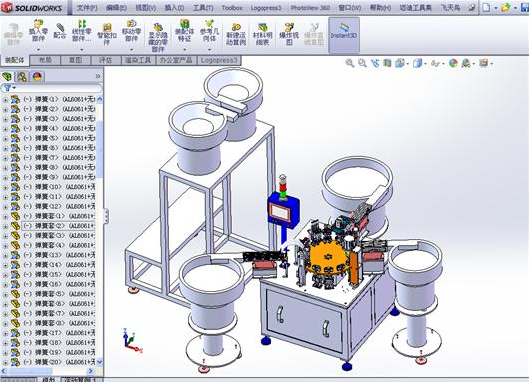The image size is (530, 382).
Task: Open the 文件(F) menu
Action: [87, 7]
